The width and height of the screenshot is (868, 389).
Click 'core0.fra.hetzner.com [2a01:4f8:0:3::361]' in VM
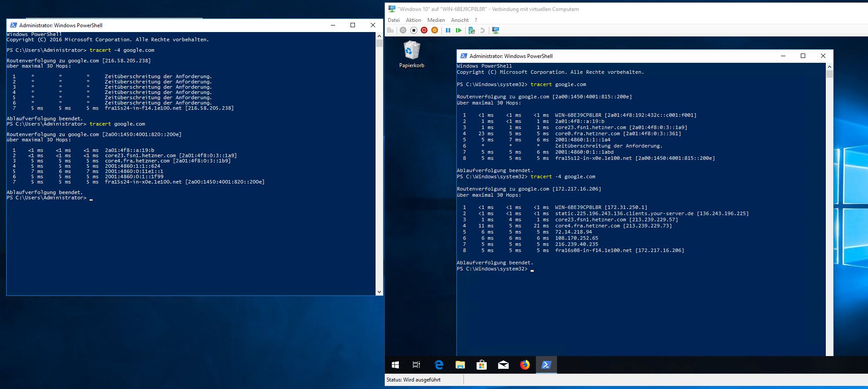pyautogui.click(x=618, y=133)
